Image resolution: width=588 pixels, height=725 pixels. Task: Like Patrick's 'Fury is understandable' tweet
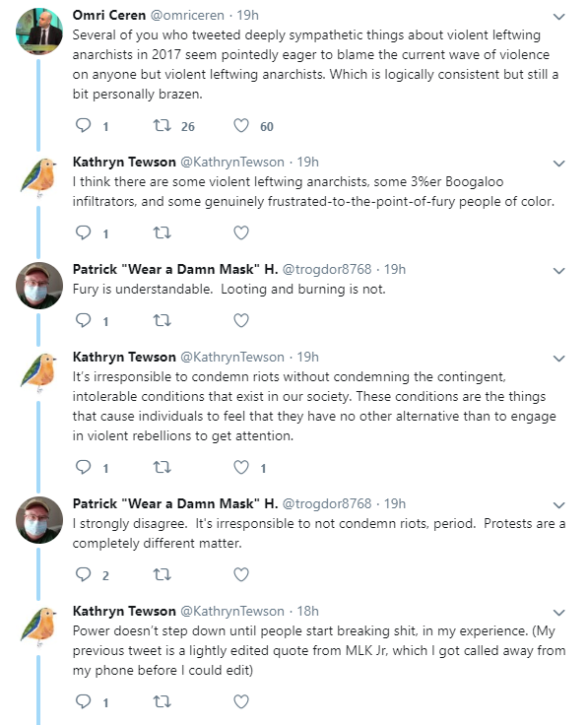pos(241,320)
